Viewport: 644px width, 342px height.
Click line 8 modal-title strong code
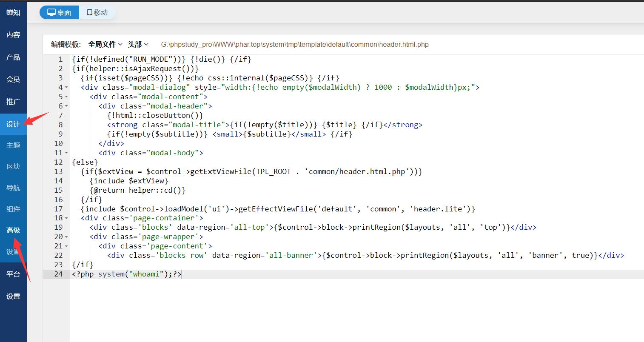pyautogui.click(x=265, y=125)
